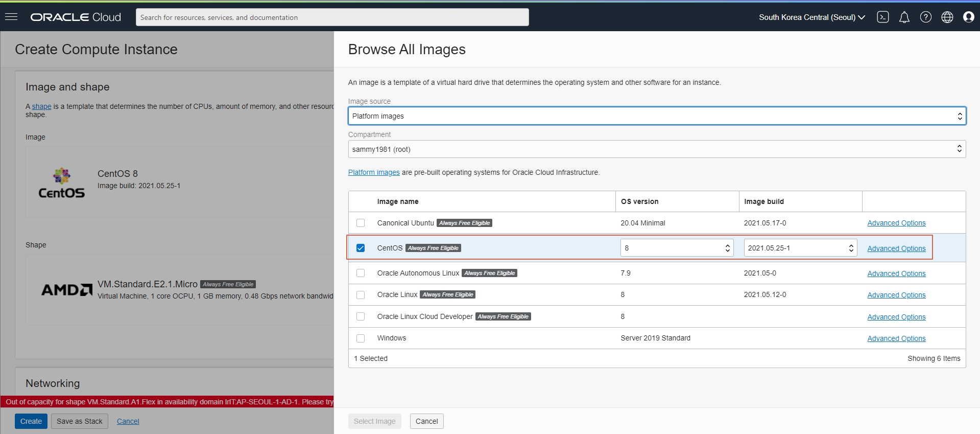Check the Oracle Linux checkbox
Viewport: 980px width, 434px height.
point(361,295)
